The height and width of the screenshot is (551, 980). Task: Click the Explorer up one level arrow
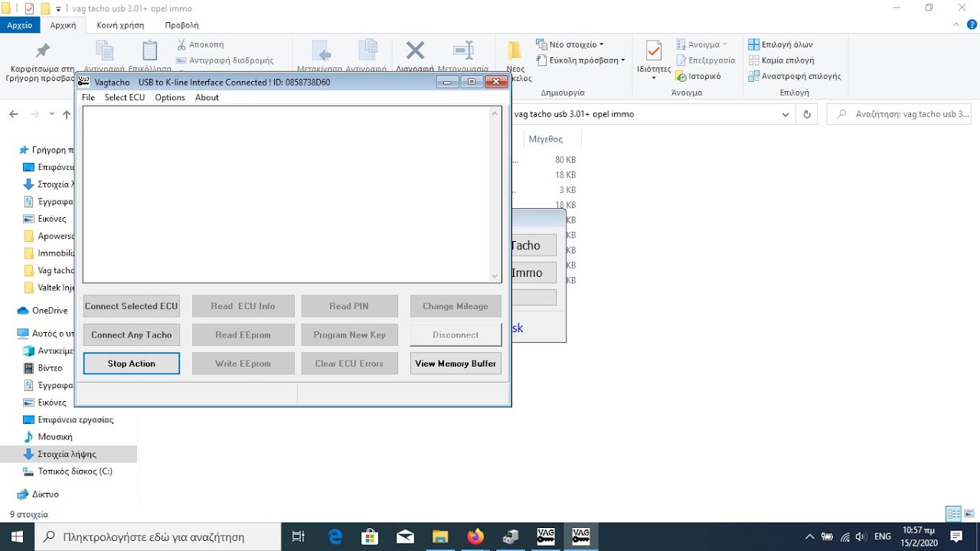(x=67, y=114)
